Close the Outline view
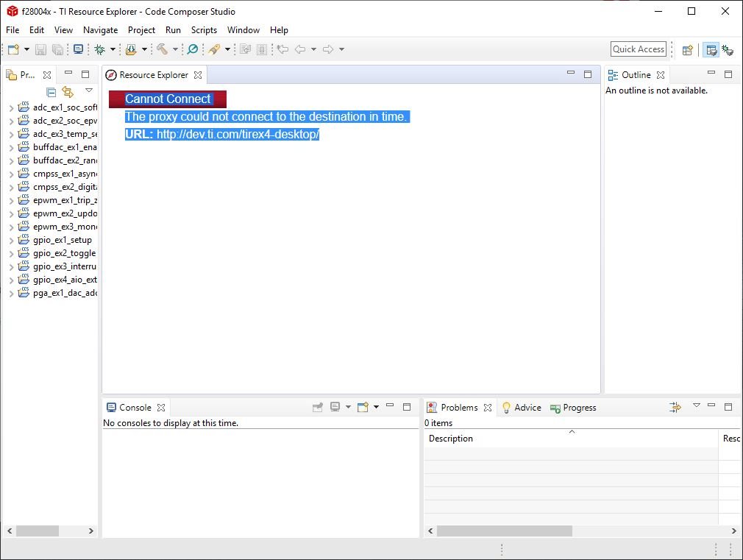The height and width of the screenshot is (560, 743). pyautogui.click(x=661, y=75)
